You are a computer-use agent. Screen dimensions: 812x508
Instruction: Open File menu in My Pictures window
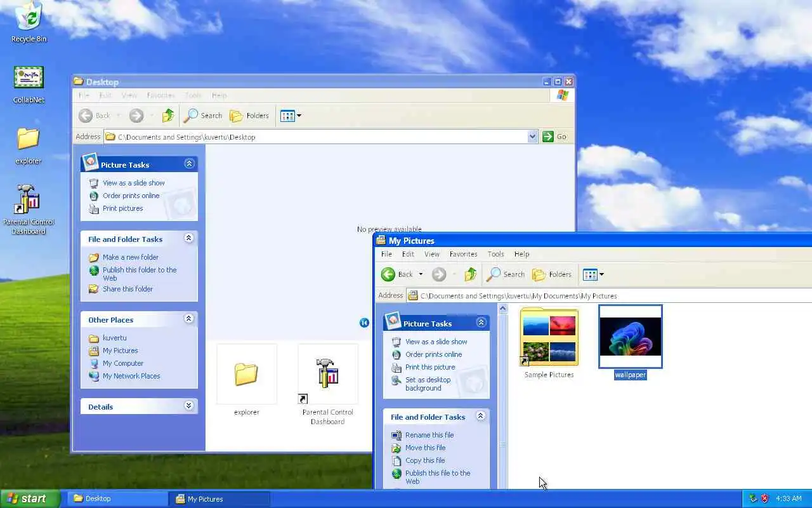coord(386,254)
